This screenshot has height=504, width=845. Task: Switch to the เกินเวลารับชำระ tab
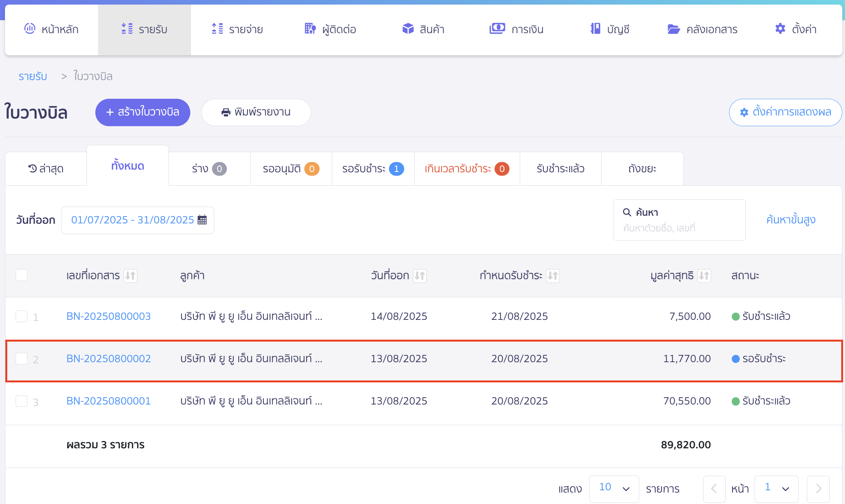tap(467, 169)
